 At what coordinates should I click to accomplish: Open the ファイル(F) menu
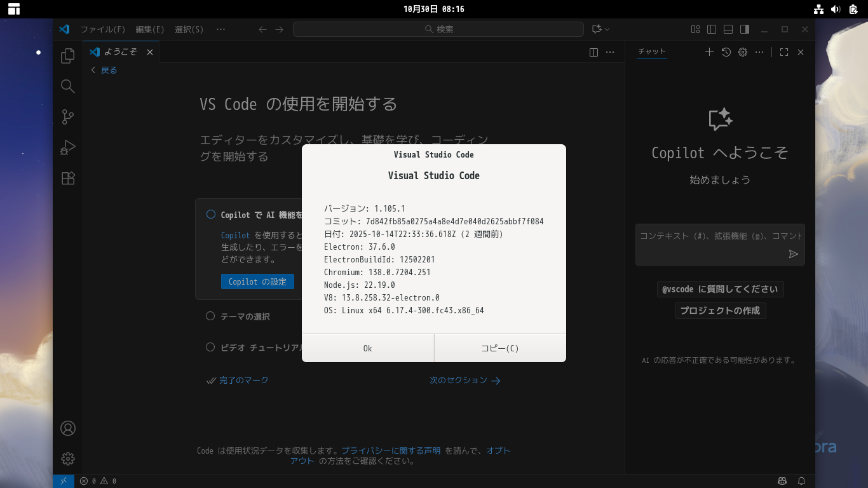tap(103, 29)
